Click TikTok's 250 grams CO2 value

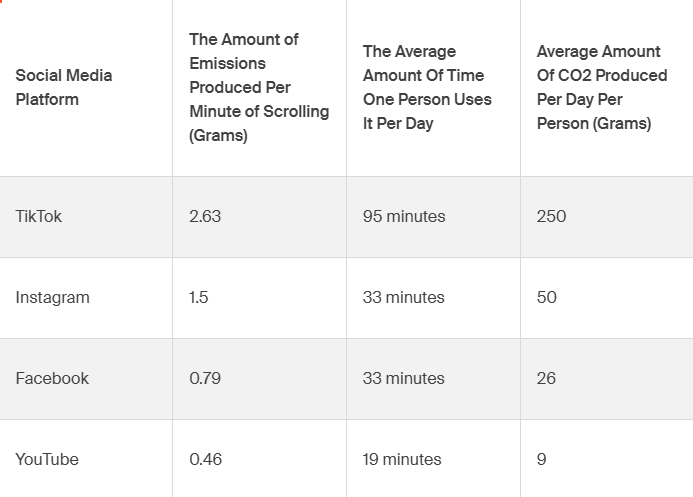click(551, 216)
